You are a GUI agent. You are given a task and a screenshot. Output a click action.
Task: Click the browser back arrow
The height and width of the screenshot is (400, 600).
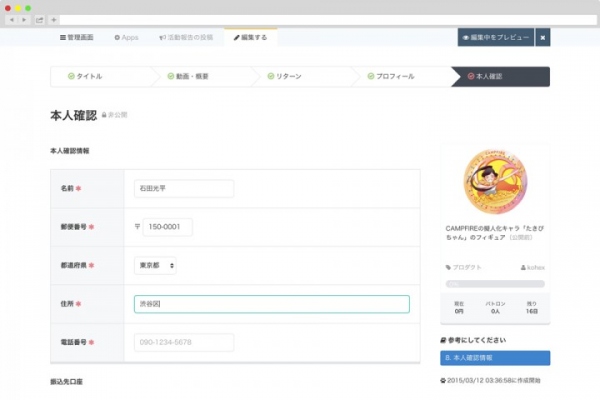12,20
